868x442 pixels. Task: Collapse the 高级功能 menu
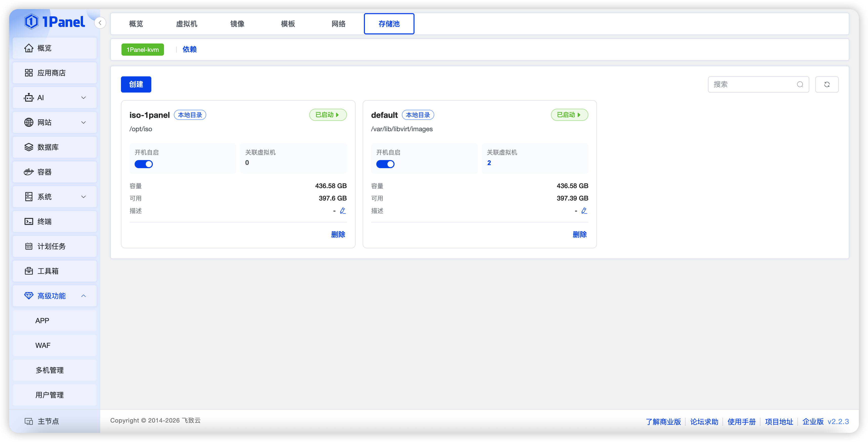(55, 296)
